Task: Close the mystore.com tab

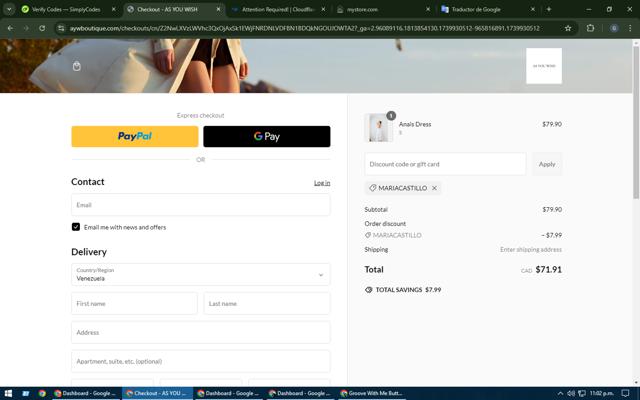Action: [x=428, y=9]
